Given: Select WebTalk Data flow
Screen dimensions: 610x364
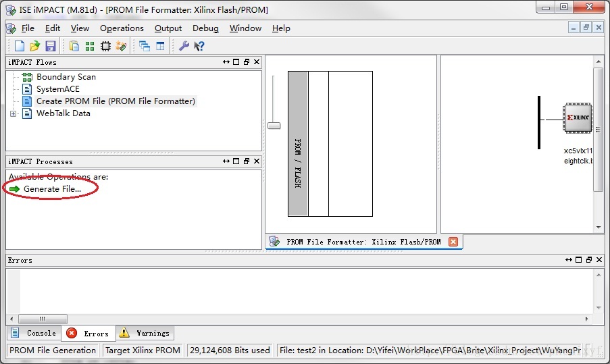Looking at the screenshot, I should tap(63, 113).
